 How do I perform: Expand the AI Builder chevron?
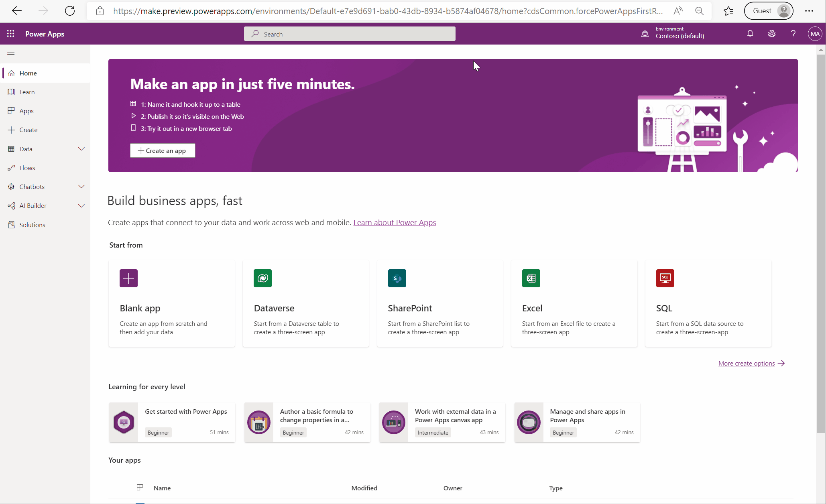pyautogui.click(x=81, y=206)
